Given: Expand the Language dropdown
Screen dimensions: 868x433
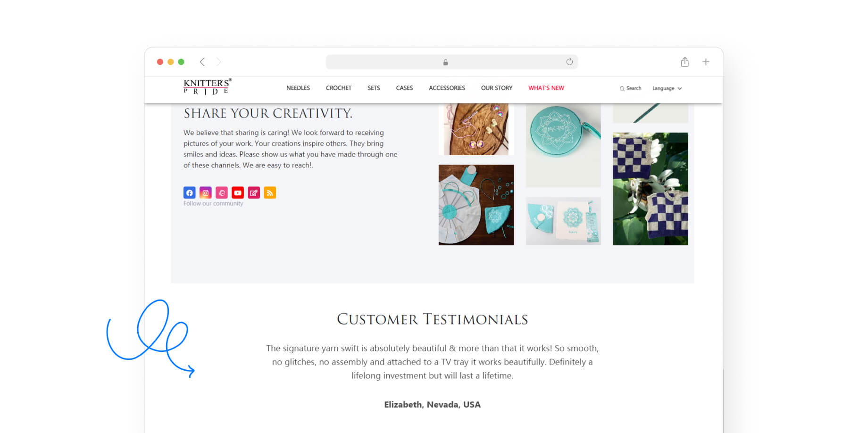Looking at the screenshot, I should [667, 88].
